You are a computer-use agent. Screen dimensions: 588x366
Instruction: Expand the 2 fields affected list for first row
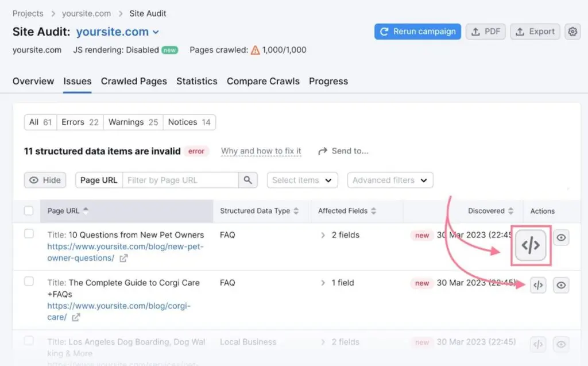(x=323, y=235)
